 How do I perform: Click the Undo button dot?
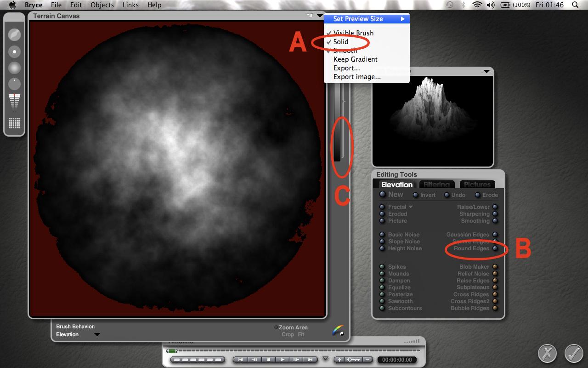[x=447, y=195]
